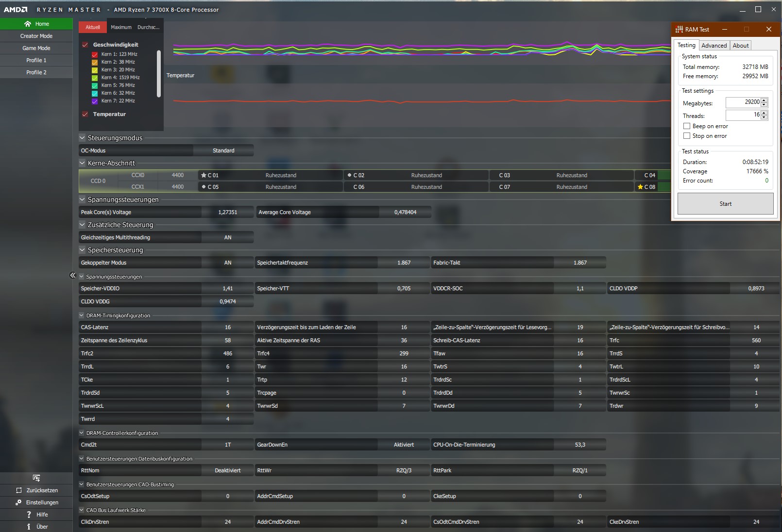Collapse the sidebar with the double-chevron icon
Screen dimensions: 782x532
coord(73,275)
